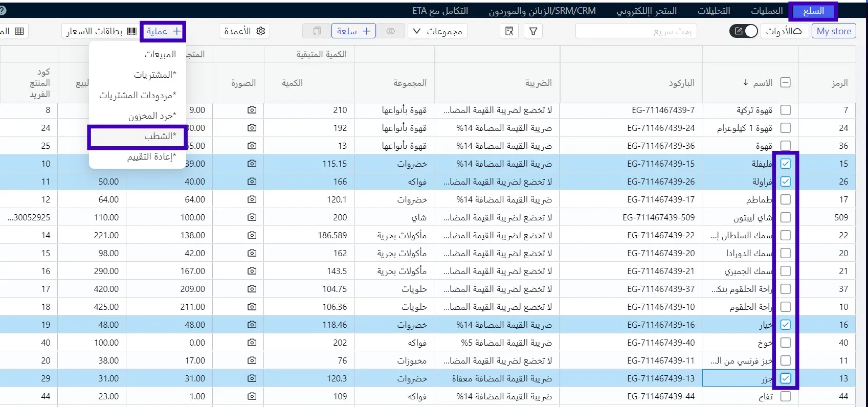Open the filter funnel icon
The height and width of the screenshot is (407, 868).
tap(533, 31)
